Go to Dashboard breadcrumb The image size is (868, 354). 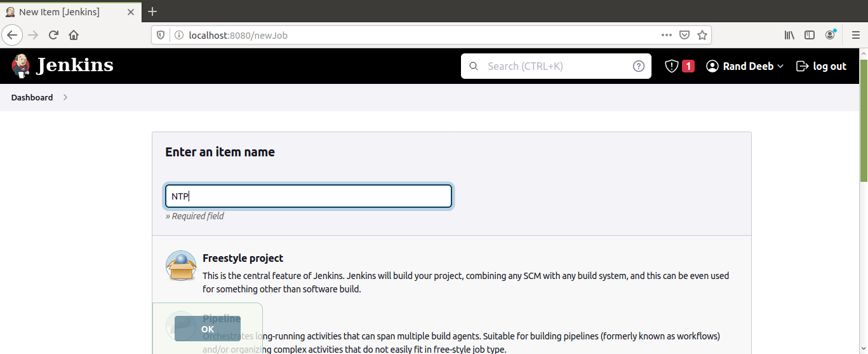pos(32,97)
